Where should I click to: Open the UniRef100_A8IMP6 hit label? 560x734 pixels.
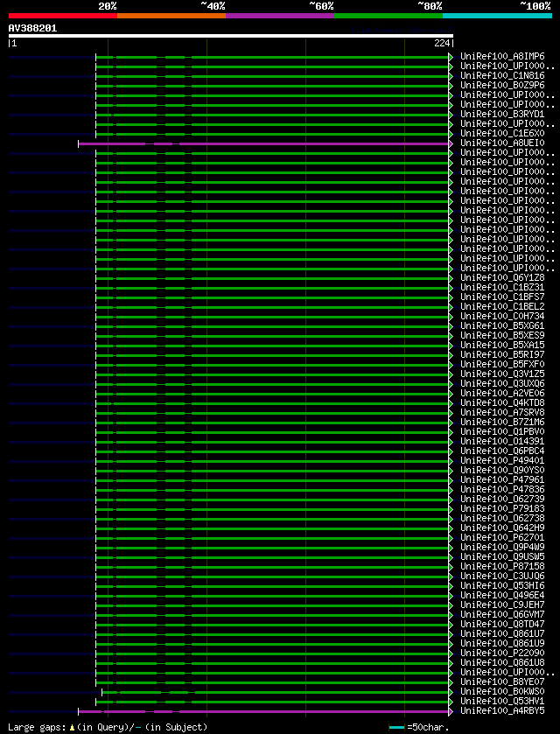click(502, 57)
